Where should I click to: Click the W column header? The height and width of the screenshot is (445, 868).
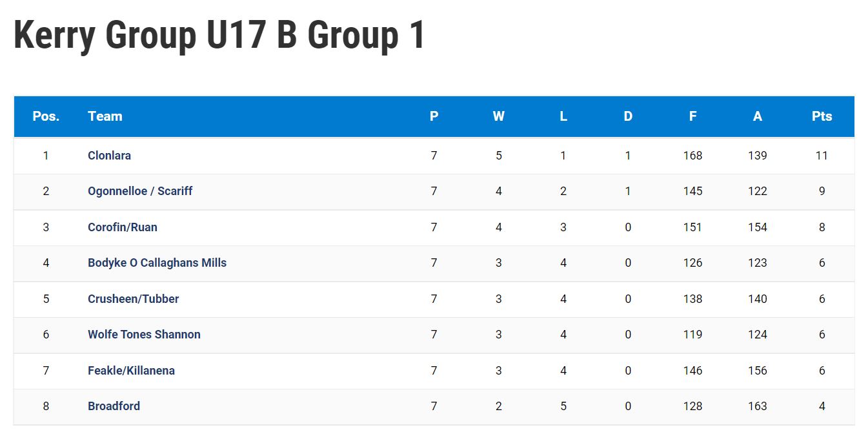point(499,116)
